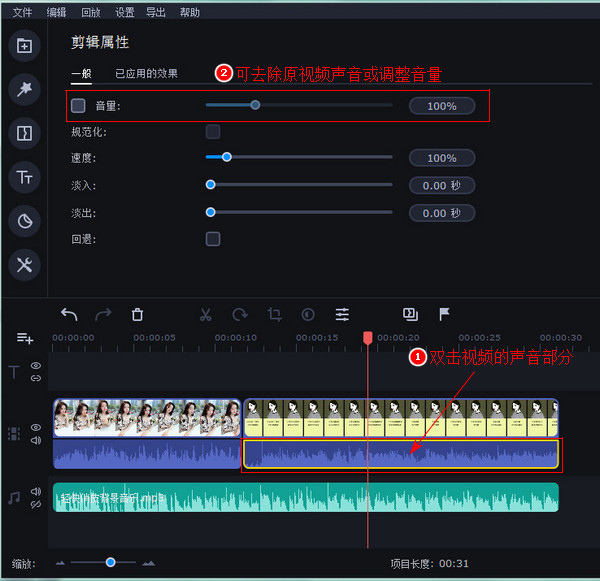Toggle music track link icon
Viewport: 600px width, 581px height.
click(x=36, y=504)
